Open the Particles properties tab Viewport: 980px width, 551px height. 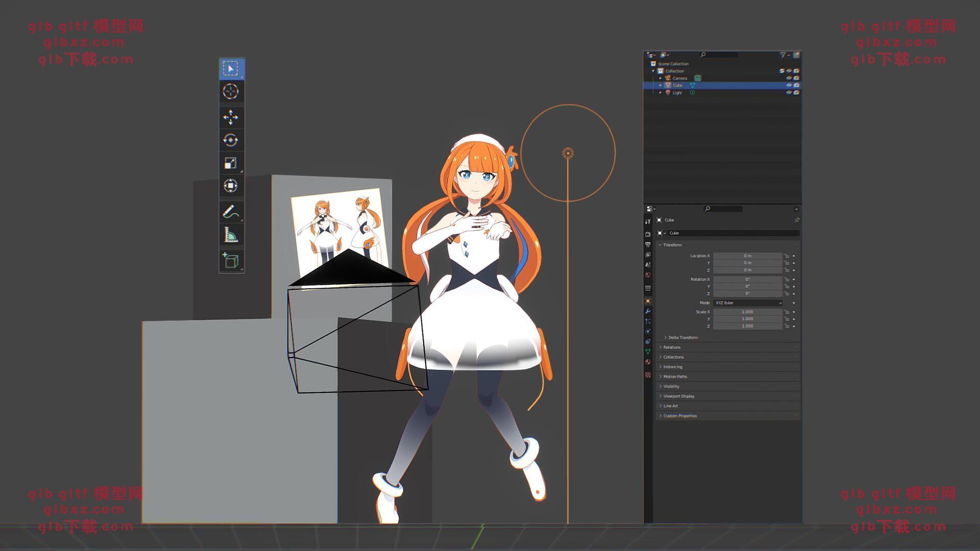(x=648, y=321)
